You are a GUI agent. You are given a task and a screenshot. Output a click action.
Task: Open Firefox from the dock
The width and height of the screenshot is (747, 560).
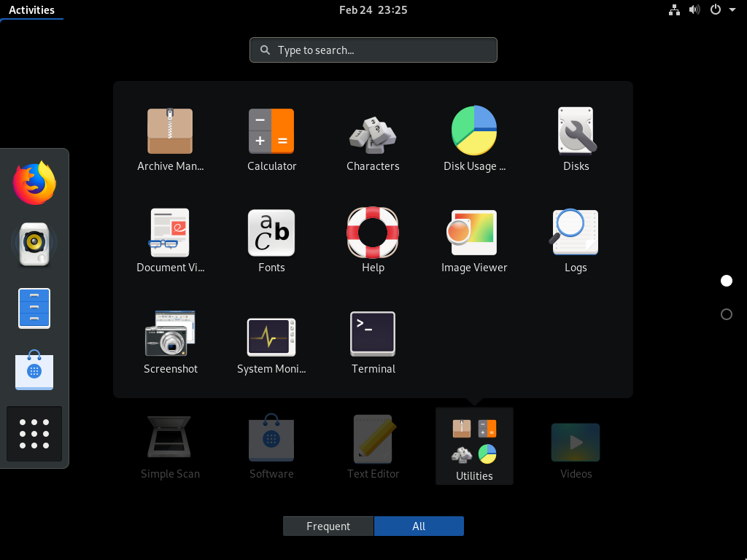(34, 183)
